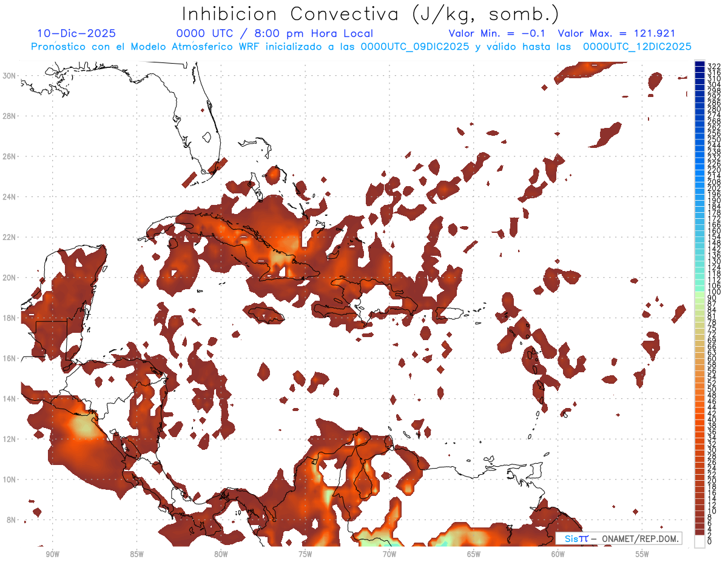Click the "85W" longitude label

[x=137, y=554]
